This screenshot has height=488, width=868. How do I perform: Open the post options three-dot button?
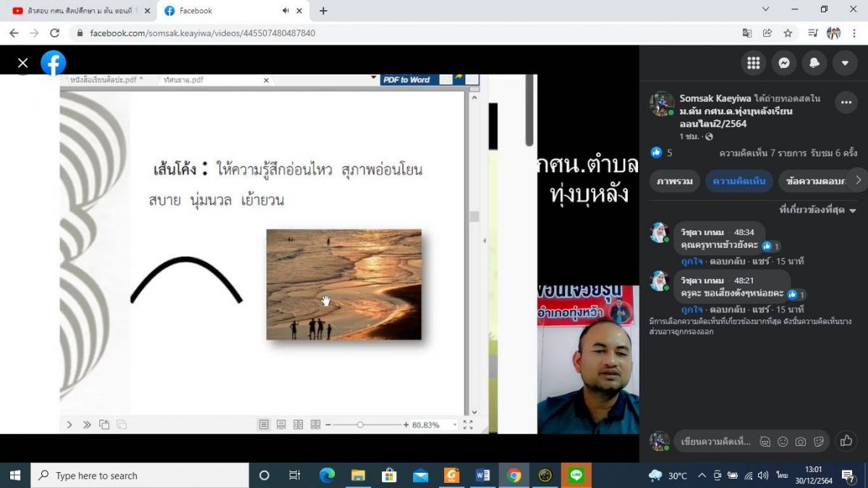(846, 103)
